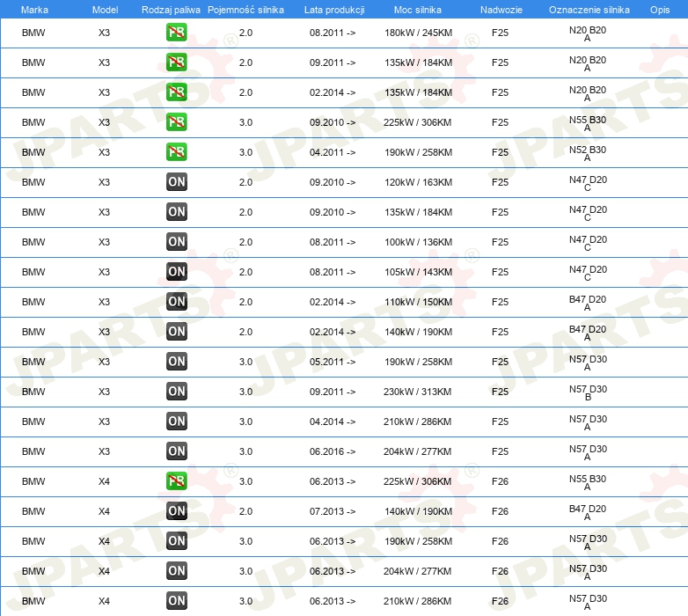688x616 pixels.
Task: Click PB petrol icon in 225kW/306KM X3 row
Action: pos(176,122)
